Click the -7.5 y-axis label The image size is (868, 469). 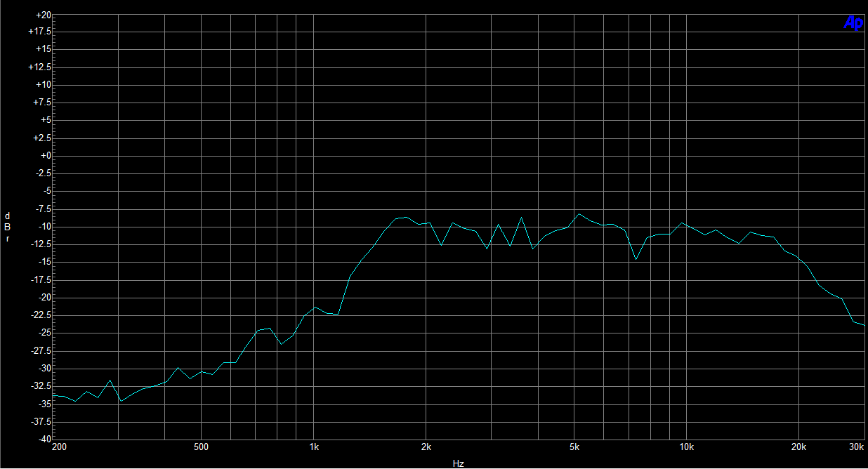[x=42, y=209]
